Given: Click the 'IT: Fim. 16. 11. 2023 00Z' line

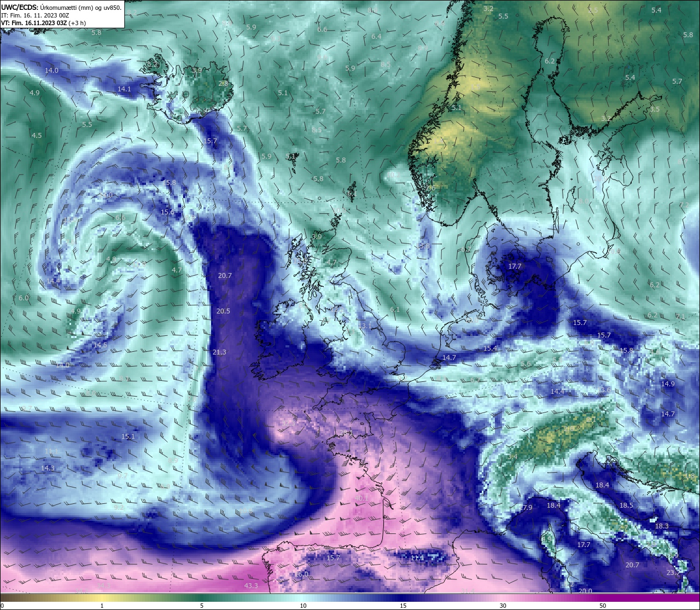Looking at the screenshot, I should point(35,15).
